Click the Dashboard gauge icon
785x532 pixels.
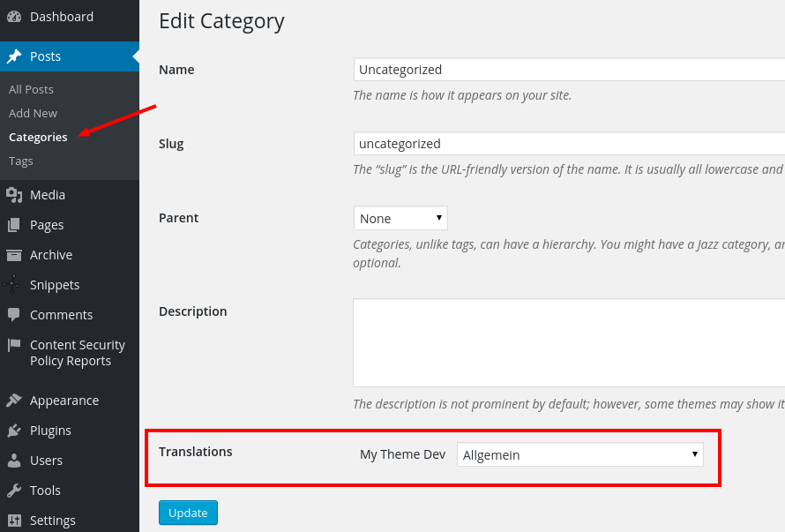(14, 17)
